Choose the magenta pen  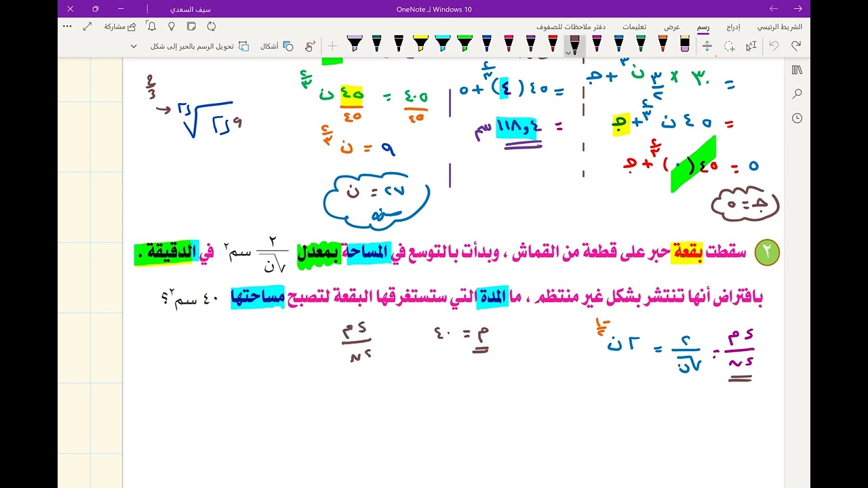597,45
